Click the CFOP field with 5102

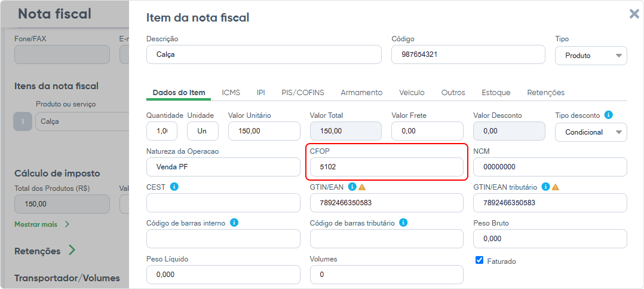[387, 167]
